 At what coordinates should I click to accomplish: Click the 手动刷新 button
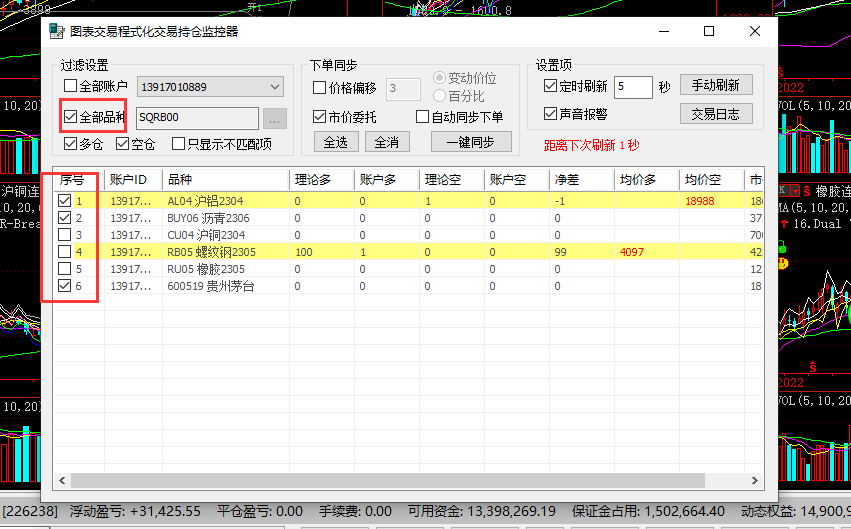tap(715, 86)
